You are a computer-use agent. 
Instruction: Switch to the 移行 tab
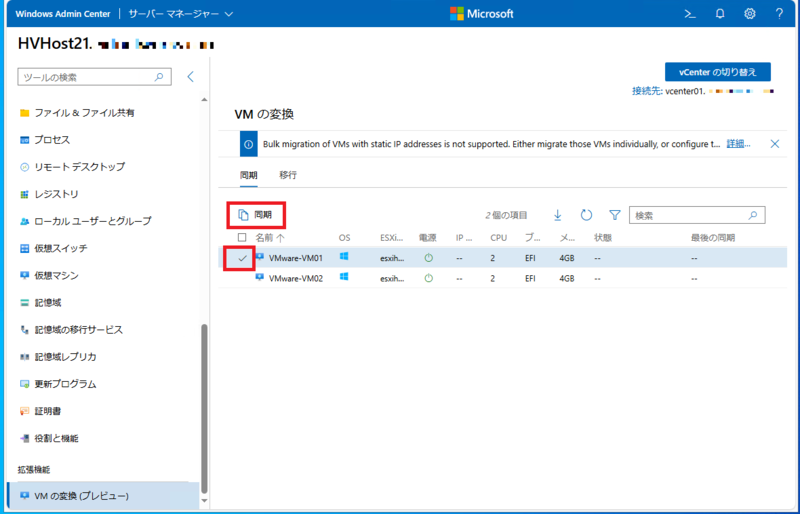tap(288, 175)
